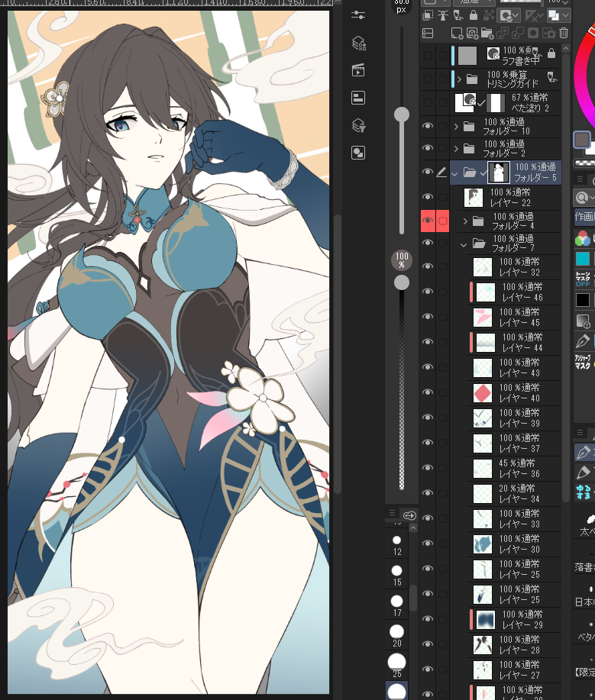Show the ラフ書き中 layer via visibility box
Image resolution: width=595 pixels, height=700 pixels.
tap(428, 56)
